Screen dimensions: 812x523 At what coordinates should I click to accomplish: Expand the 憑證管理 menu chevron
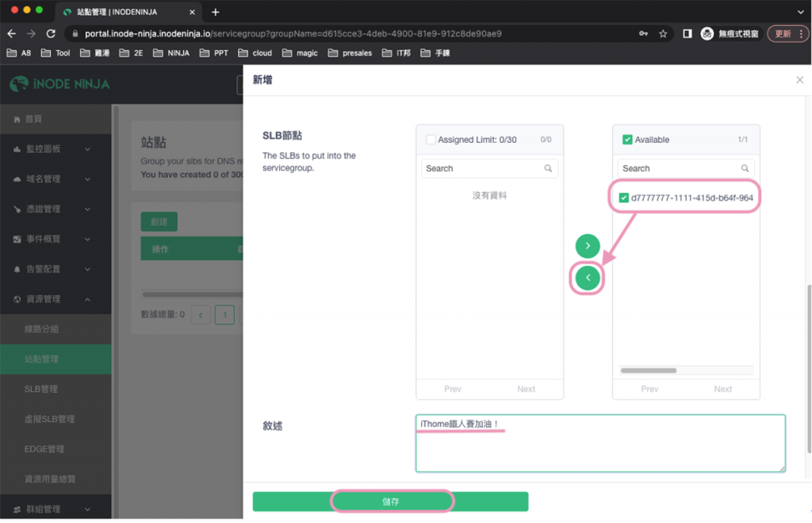87,209
